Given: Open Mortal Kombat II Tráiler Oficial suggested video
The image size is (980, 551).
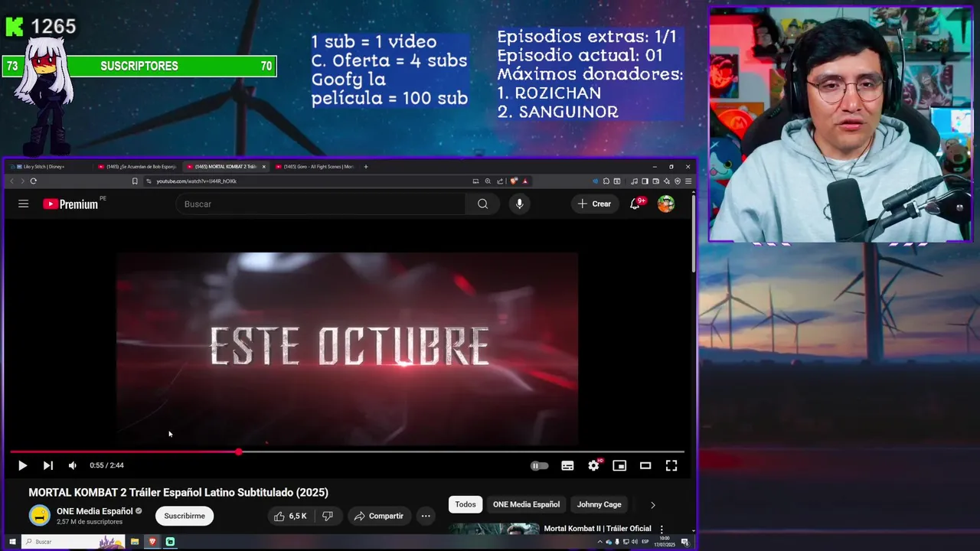Looking at the screenshot, I should [597, 528].
